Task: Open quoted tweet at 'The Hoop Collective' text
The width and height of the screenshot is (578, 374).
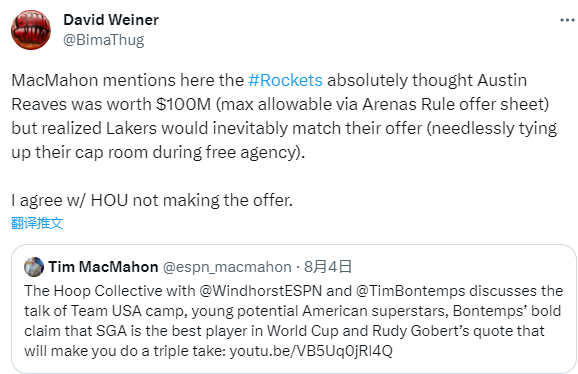Action: click(93, 291)
